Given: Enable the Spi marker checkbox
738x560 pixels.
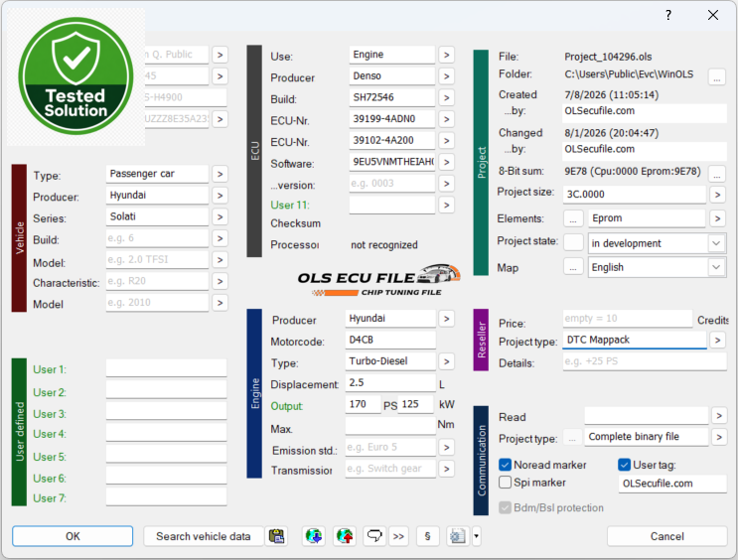Looking at the screenshot, I should [x=505, y=483].
